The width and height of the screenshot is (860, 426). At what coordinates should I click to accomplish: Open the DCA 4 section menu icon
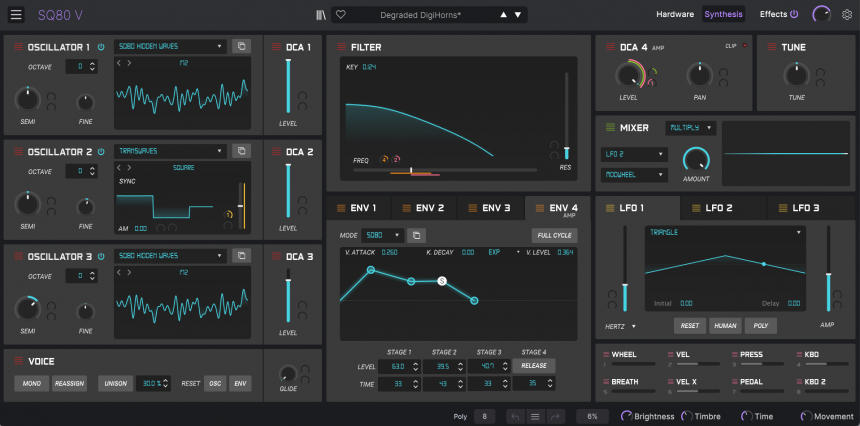pos(610,47)
